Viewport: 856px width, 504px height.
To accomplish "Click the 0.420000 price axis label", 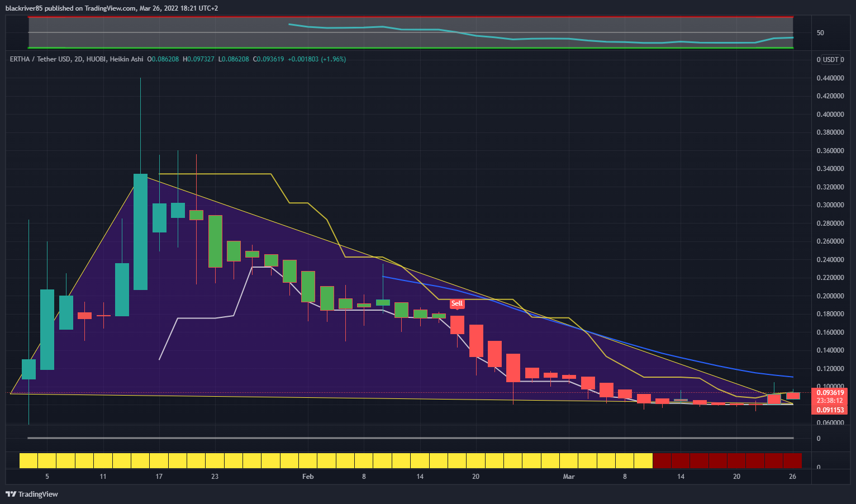I will click(x=830, y=96).
